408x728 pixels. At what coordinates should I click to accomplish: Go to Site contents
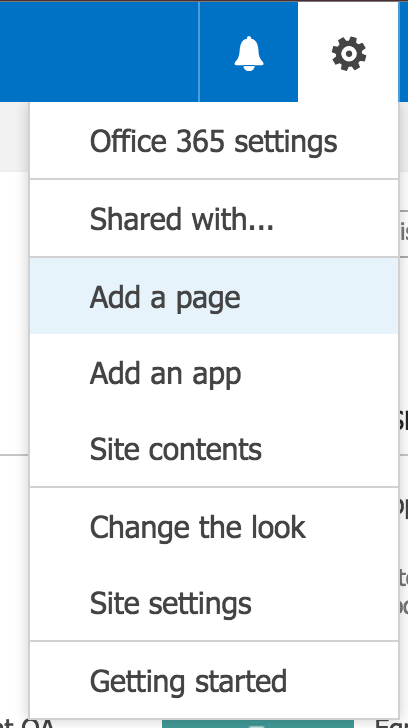pos(214,449)
